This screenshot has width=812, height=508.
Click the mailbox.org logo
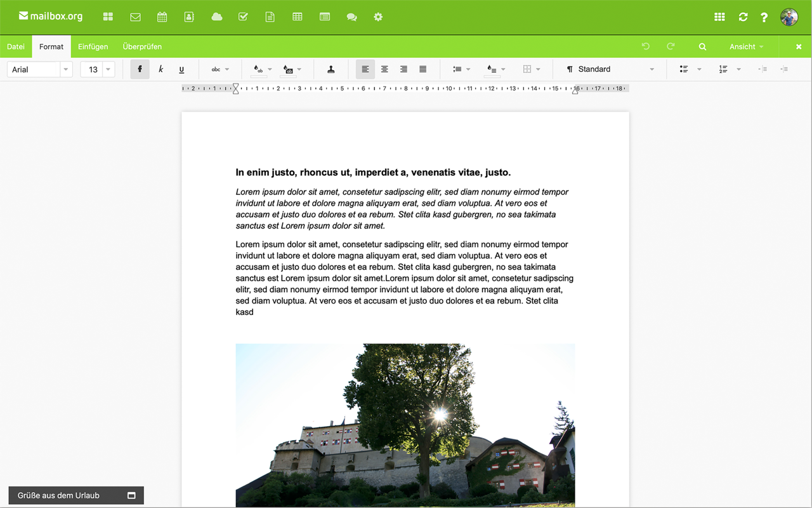(x=51, y=17)
